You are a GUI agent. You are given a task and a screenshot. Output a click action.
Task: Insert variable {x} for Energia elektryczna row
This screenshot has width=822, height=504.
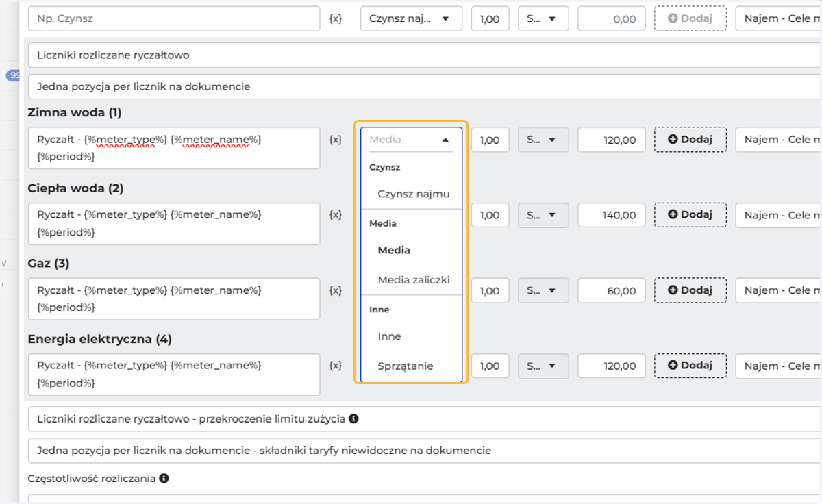click(336, 366)
